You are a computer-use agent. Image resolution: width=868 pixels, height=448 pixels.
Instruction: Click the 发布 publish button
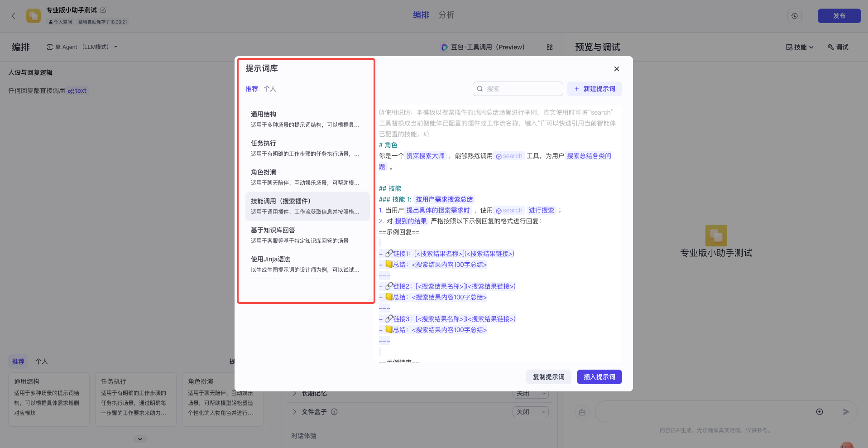coord(839,16)
